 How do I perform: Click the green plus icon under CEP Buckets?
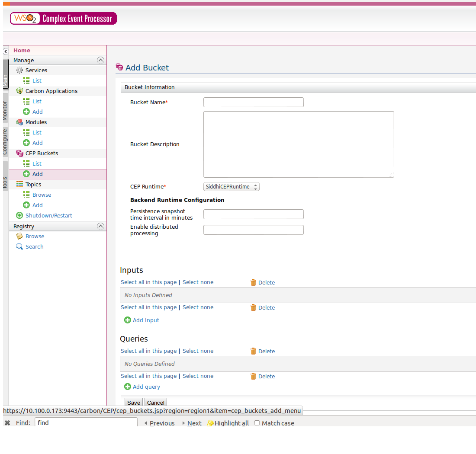coord(26,174)
